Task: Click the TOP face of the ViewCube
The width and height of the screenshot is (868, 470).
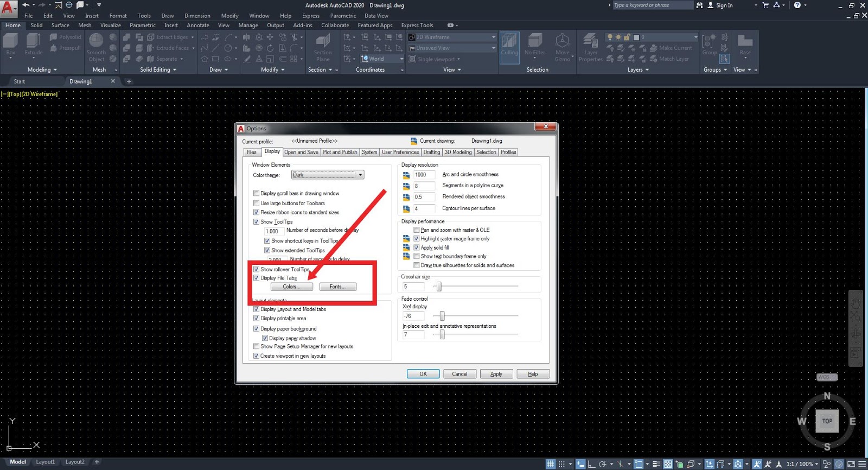Action: (x=827, y=421)
